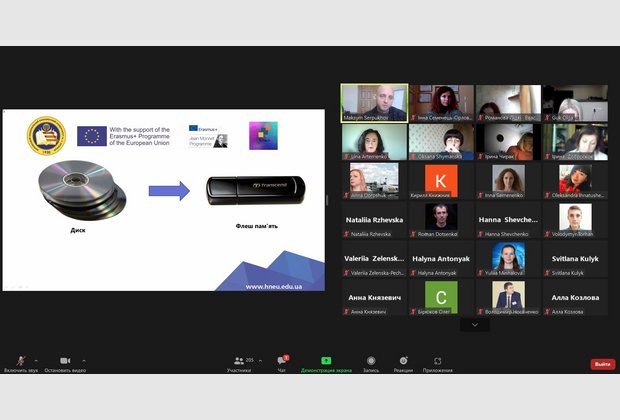
Task: Leave meeting with red Выйти button
Action: [603, 364]
